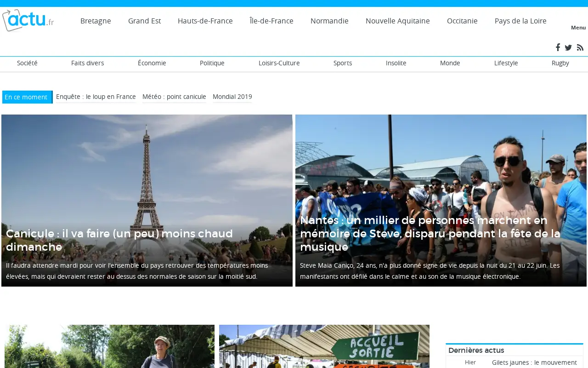Go to the Bretagne region
The width and height of the screenshot is (588, 368).
point(96,21)
